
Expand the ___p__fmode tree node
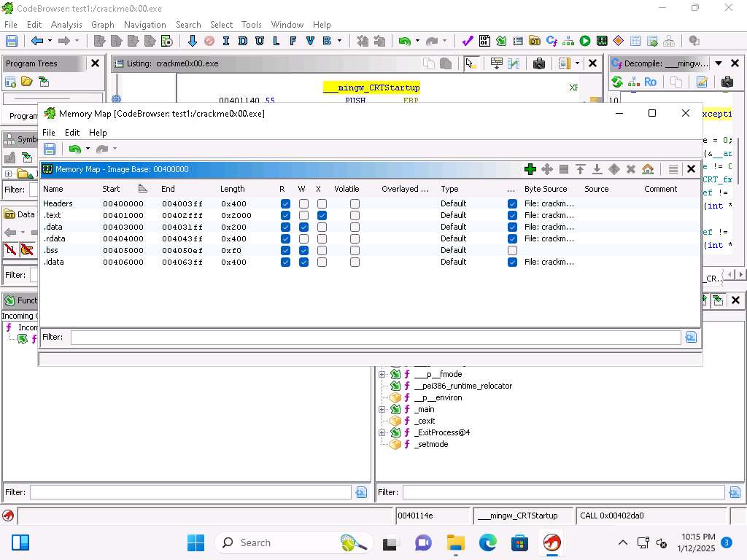(x=382, y=374)
